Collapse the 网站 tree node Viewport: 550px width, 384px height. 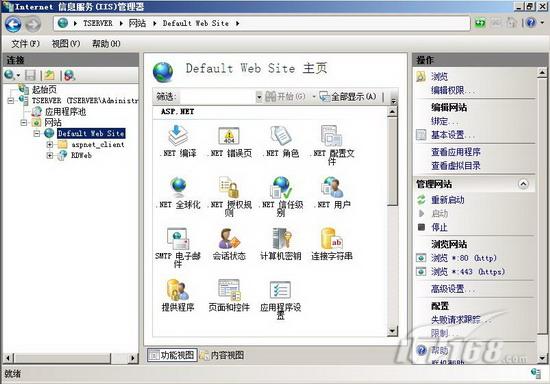click(24, 123)
